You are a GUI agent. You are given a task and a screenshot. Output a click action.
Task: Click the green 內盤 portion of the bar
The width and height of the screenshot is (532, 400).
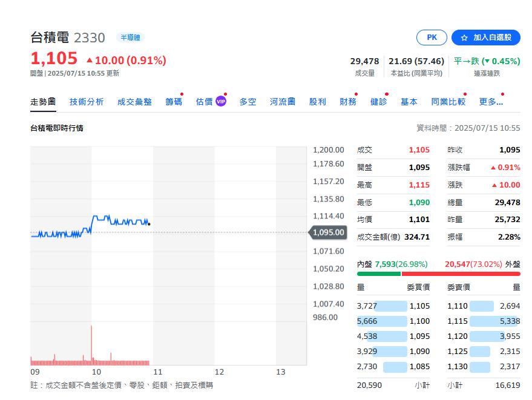(x=379, y=274)
